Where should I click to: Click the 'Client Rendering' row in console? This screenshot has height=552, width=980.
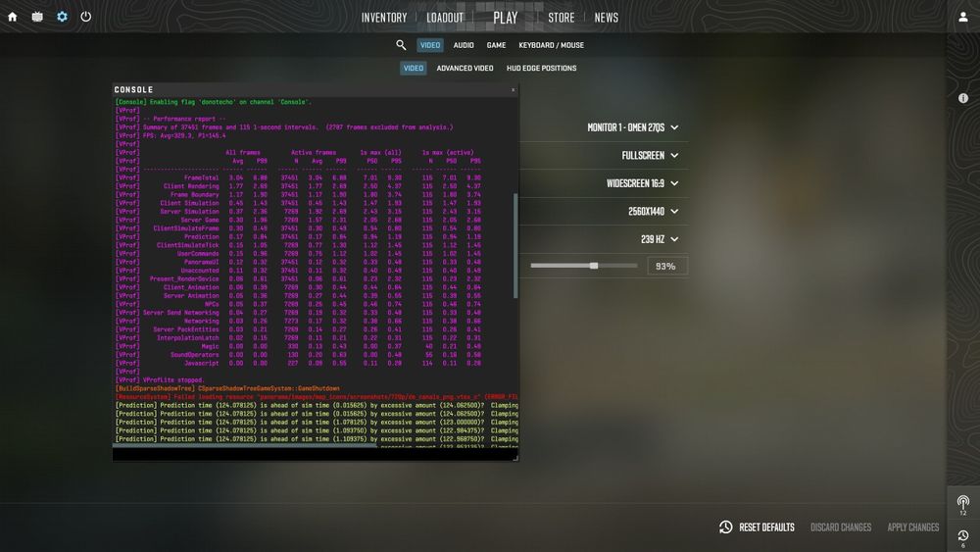click(298, 186)
